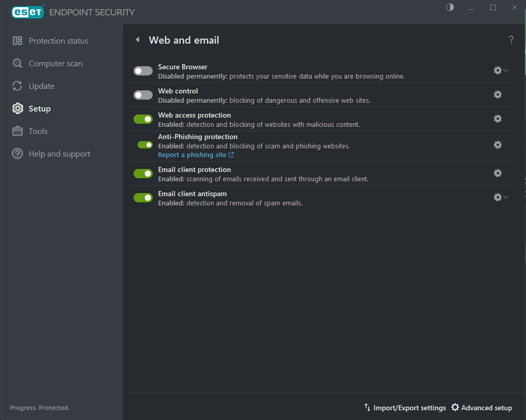Toggle the dark/light contrast theme icon
Image resolution: width=526 pixels, height=420 pixels.
[450, 7]
